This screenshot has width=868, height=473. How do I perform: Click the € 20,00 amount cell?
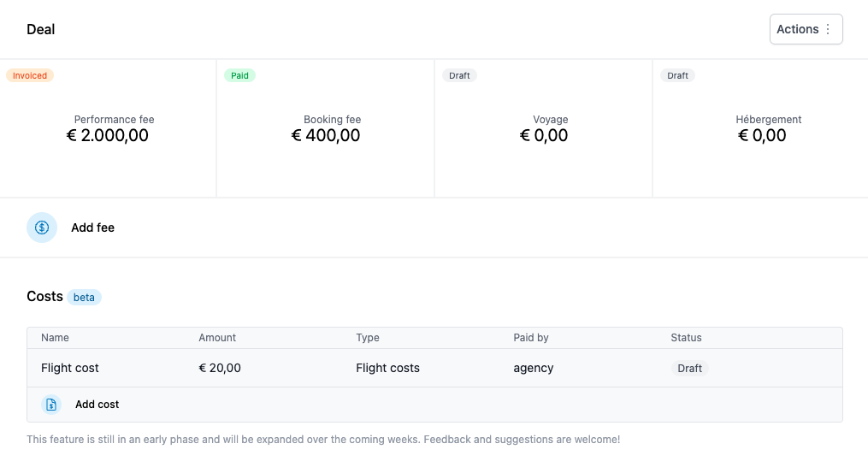tap(220, 368)
